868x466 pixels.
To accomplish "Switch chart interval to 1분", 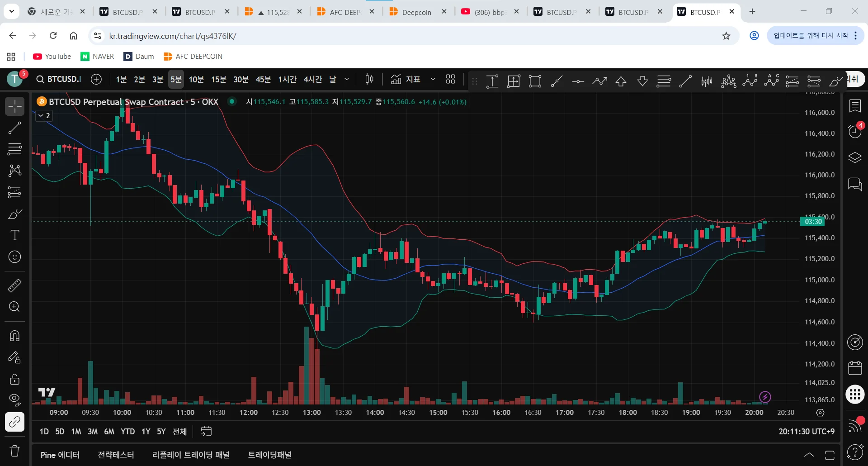I will 121,79.
